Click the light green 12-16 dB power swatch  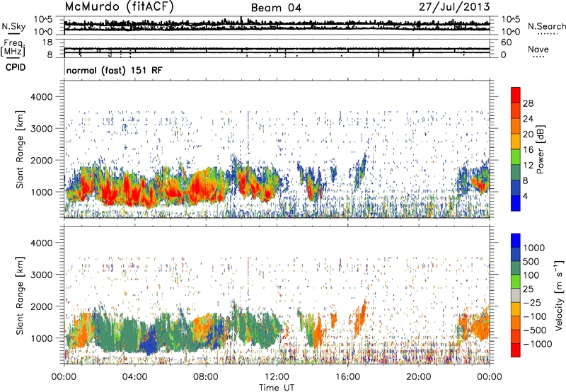pyautogui.click(x=516, y=157)
